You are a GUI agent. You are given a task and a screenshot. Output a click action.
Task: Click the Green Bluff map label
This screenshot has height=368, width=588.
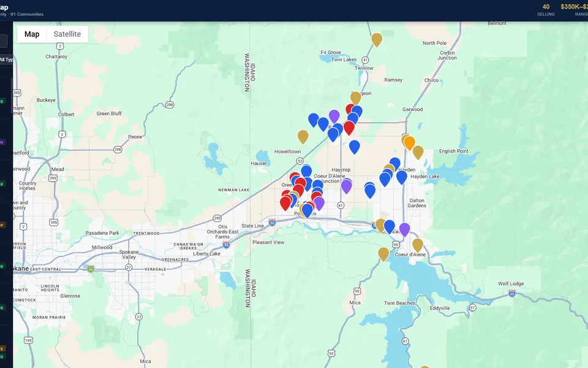tap(109, 113)
